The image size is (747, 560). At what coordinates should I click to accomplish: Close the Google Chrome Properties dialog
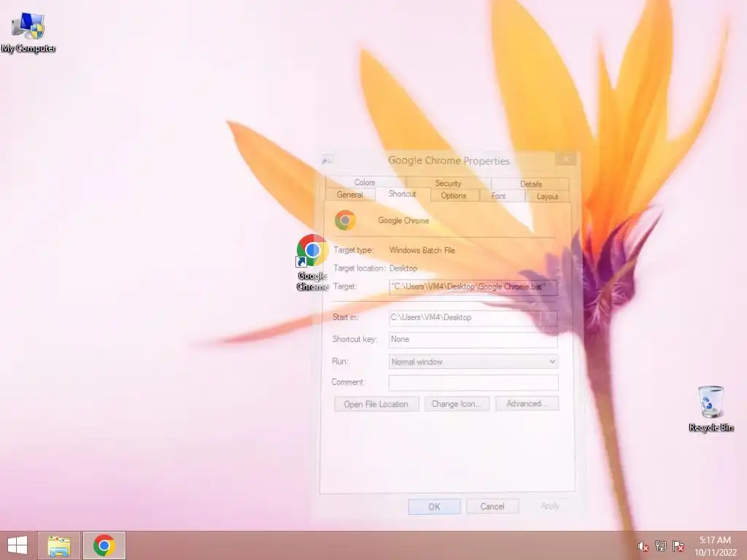(566, 158)
